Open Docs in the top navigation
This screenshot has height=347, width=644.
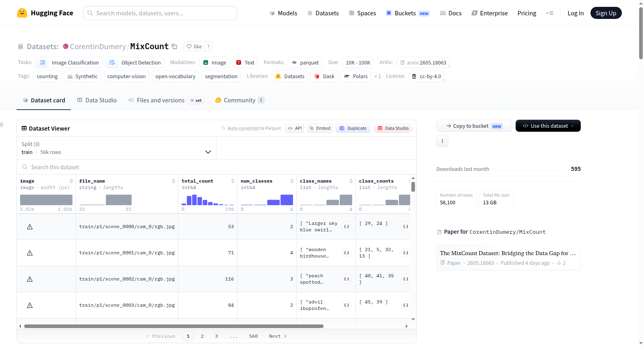click(451, 13)
